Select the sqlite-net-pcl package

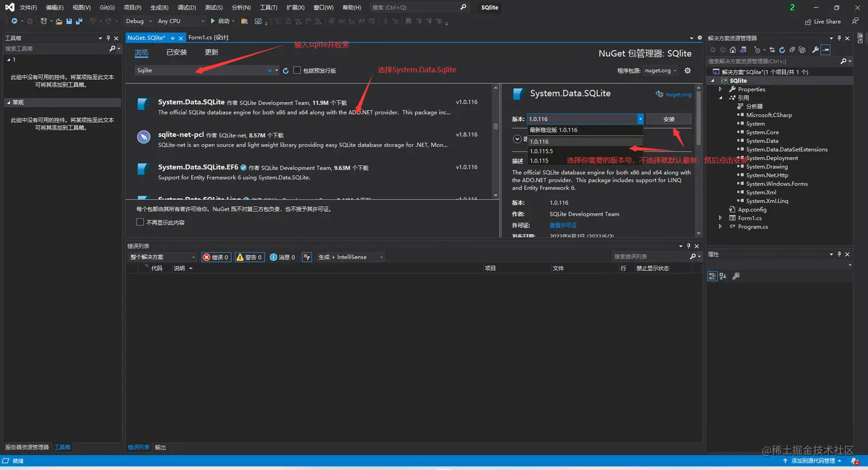click(x=310, y=139)
